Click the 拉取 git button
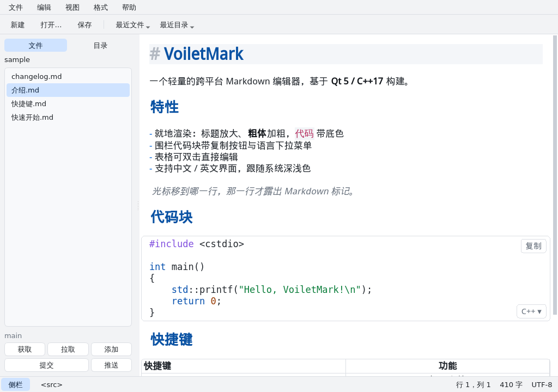 coord(68,350)
